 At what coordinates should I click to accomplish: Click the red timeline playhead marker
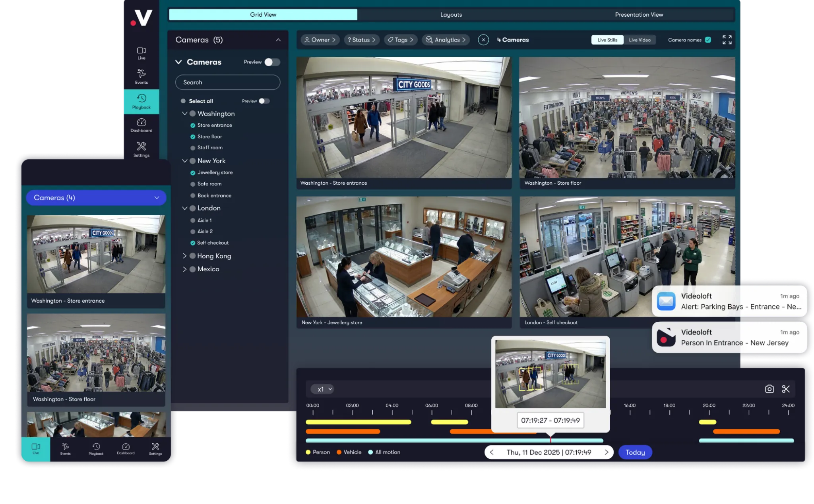550,438
